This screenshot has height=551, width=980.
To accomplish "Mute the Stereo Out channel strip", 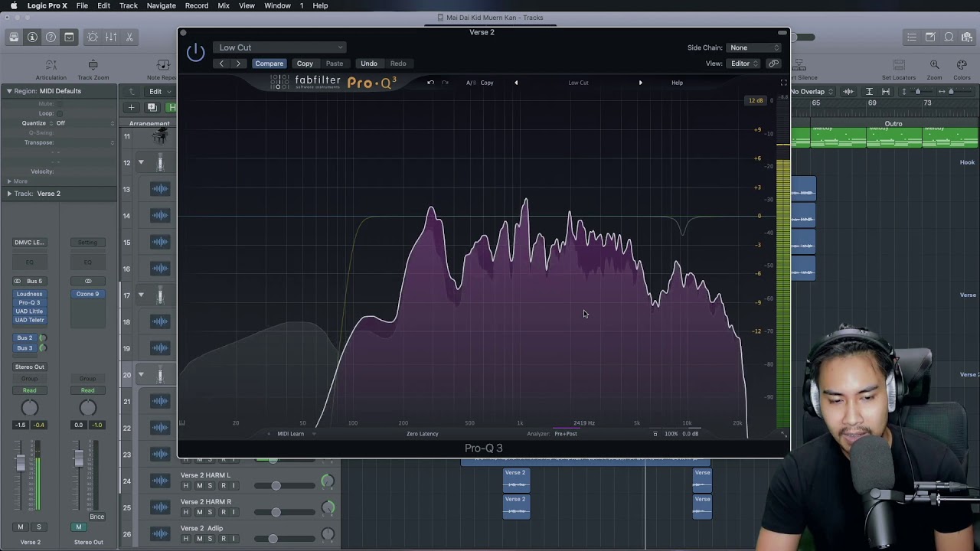I will [78, 527].
